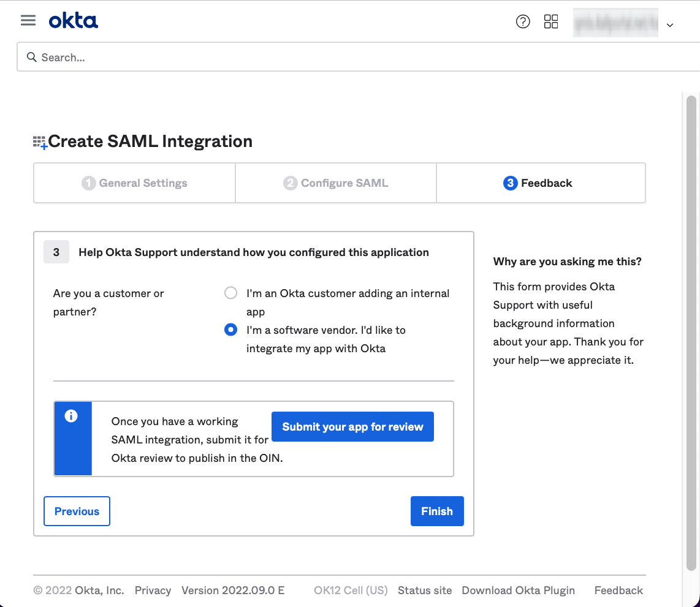Viewport: 700px width, 607px height.
Task: Click the 'OK12 Cell (US)' footer text
Action: click(351, 590)
